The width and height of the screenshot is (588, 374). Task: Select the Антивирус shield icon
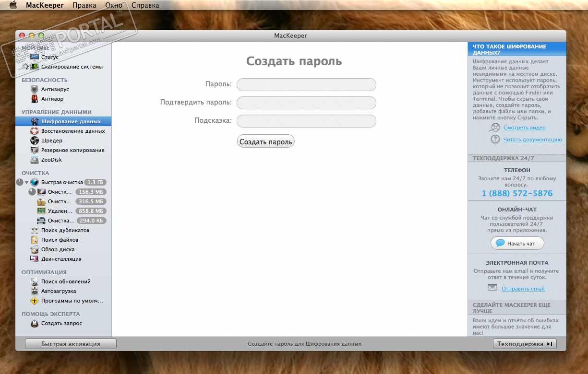click(35, 89)
